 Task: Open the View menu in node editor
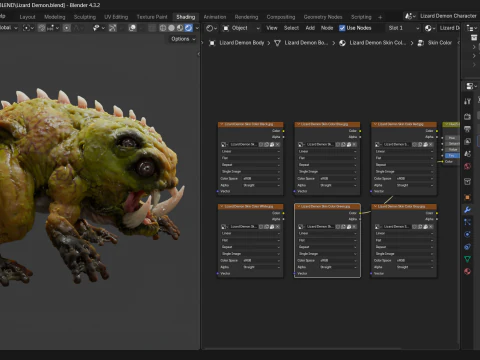(x=272, y=28)
